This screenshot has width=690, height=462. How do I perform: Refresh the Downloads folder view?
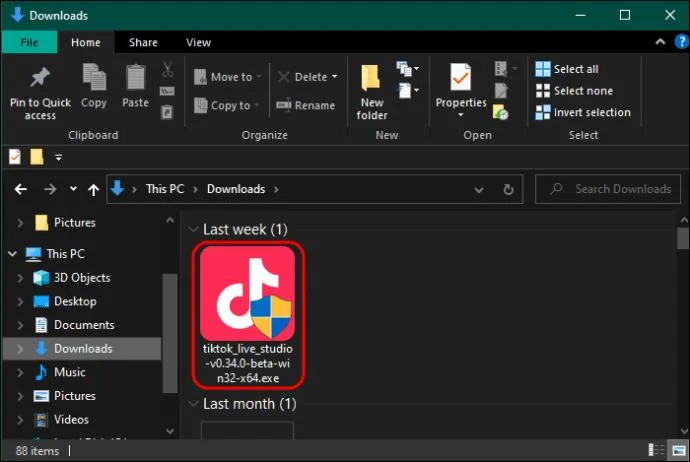[x=508, y=190]
